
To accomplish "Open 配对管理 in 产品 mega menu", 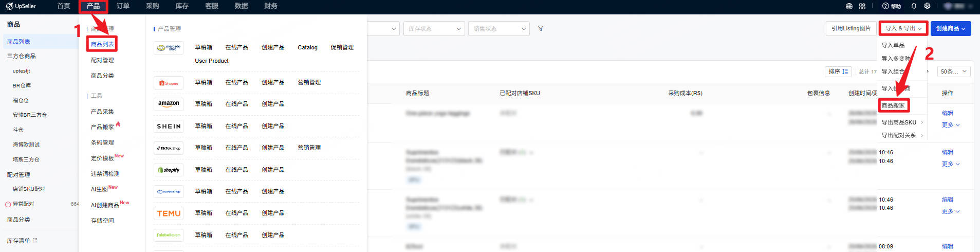I will (x=102, y=60).
